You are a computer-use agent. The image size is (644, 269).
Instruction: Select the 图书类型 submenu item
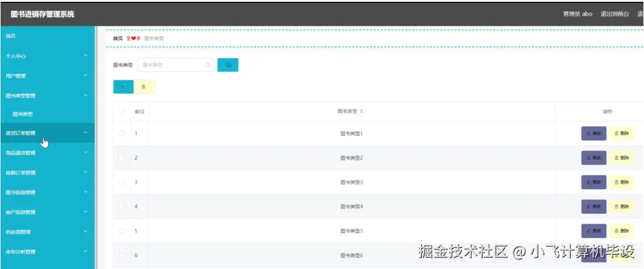pyautogui.click(x=47, y=114)
